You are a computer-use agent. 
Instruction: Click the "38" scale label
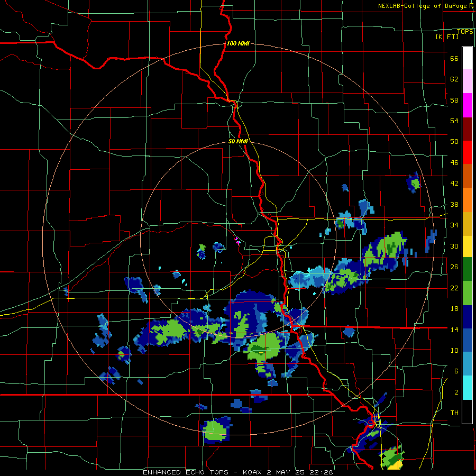click(x=454, y=205)
